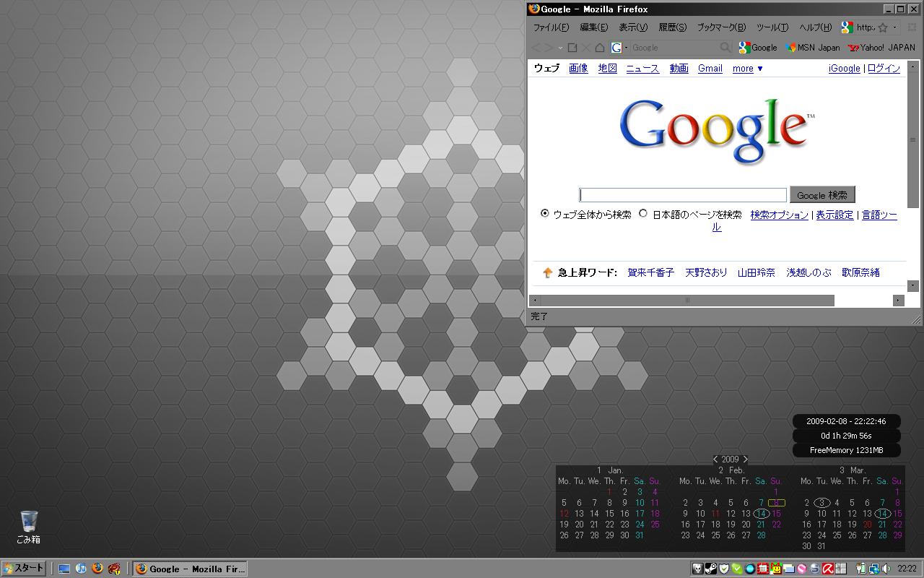
Task: Click the yellow smiley face tray icon
Action: click(x=776, y=569)
